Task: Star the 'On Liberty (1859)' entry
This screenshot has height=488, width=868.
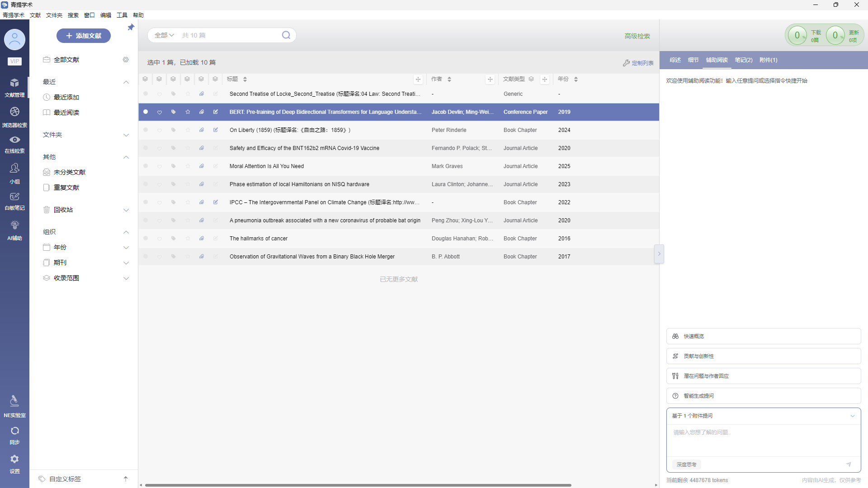Action: point(188,130)
